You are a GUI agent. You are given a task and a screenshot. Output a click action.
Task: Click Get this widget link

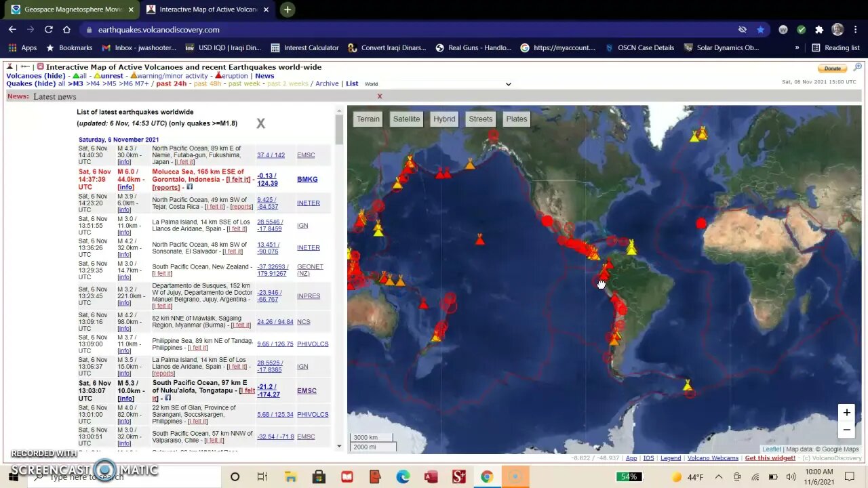coord(770,458)
